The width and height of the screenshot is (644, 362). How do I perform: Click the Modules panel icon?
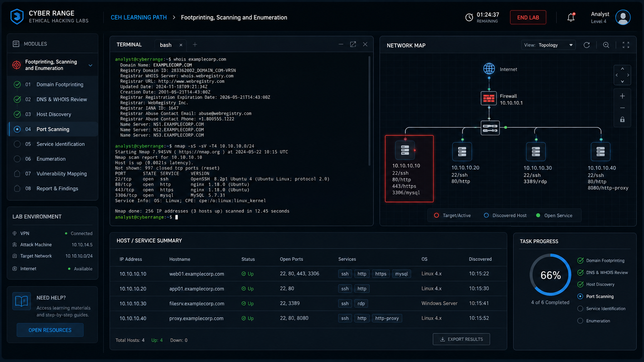pyautogui.click(x=16, y=44)
